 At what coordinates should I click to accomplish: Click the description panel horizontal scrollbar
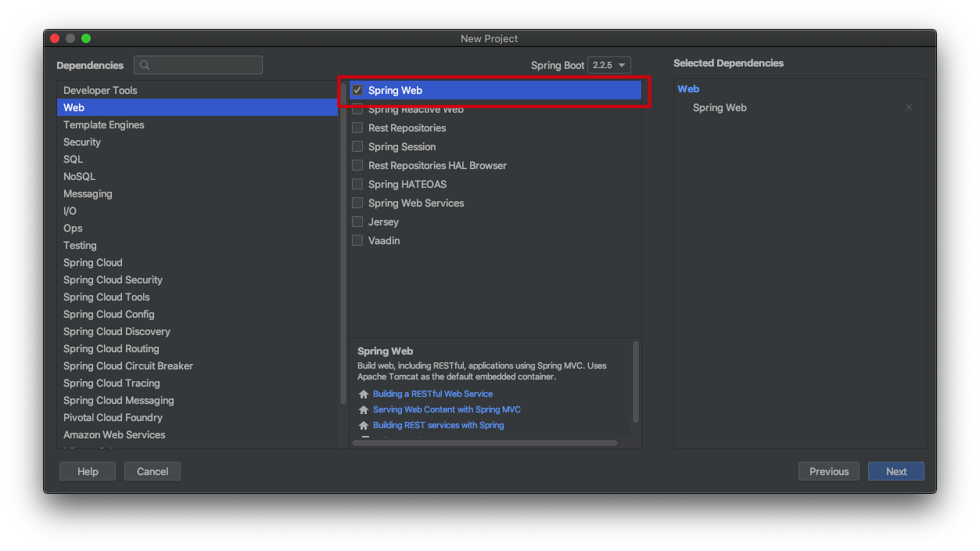tap(485, 443)
